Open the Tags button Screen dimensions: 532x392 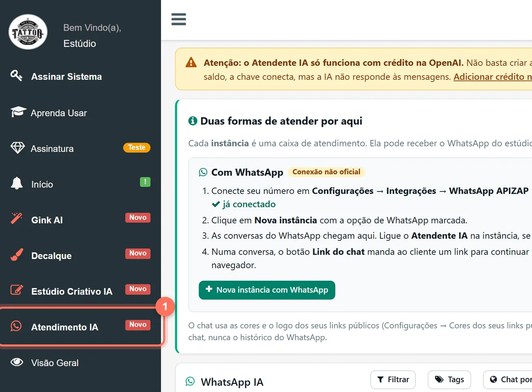click(x=449, y=380)
